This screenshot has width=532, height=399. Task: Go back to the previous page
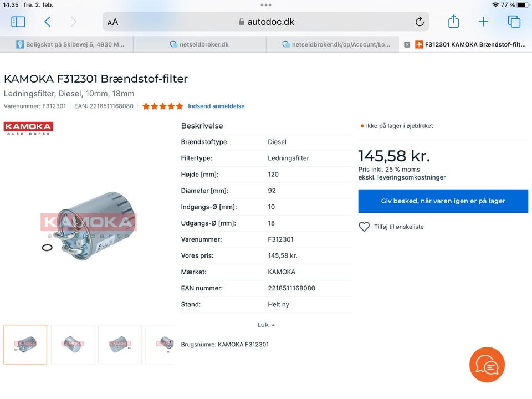tap(48, 22)
